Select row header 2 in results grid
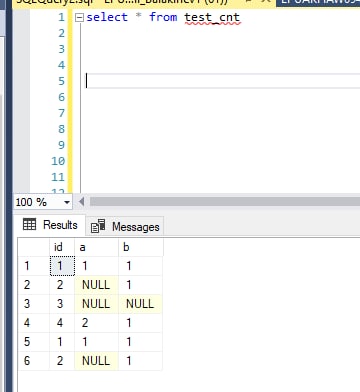 pyautogui.click(x=34, y=285)
